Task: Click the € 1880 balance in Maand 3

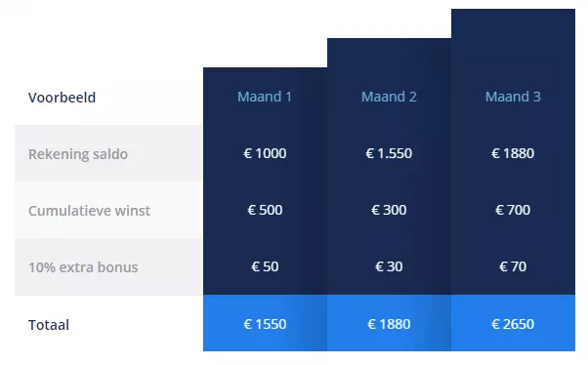Action: [513, 153]
